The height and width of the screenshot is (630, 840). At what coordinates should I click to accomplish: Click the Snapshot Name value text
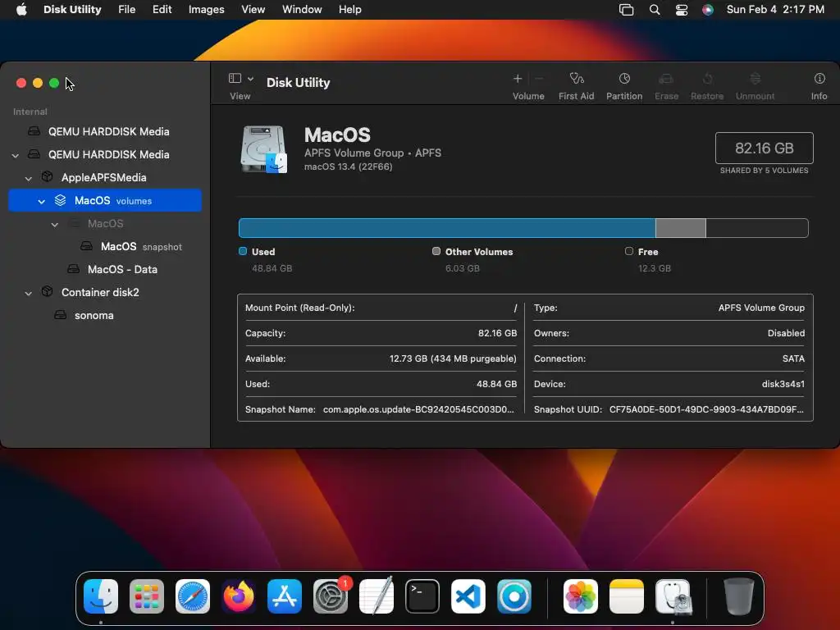pyautogui.click(x=418, y=409)
